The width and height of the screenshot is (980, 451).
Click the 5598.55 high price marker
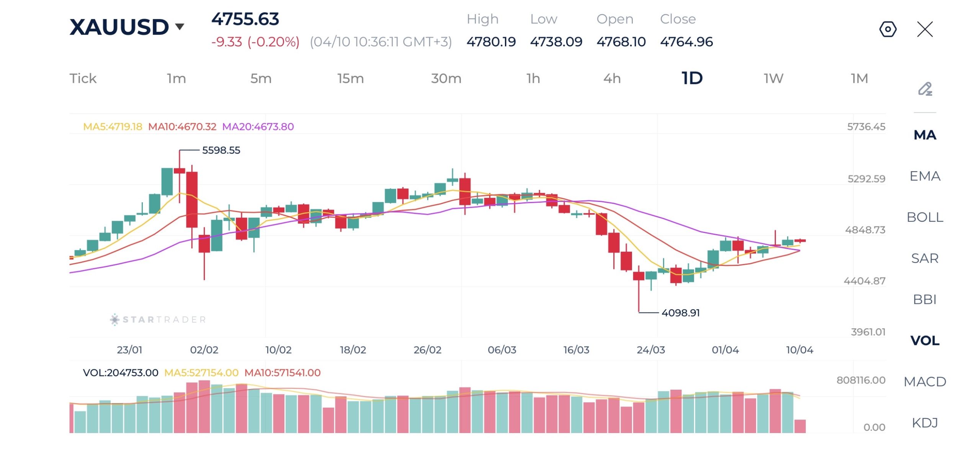(x=221, y=150)
